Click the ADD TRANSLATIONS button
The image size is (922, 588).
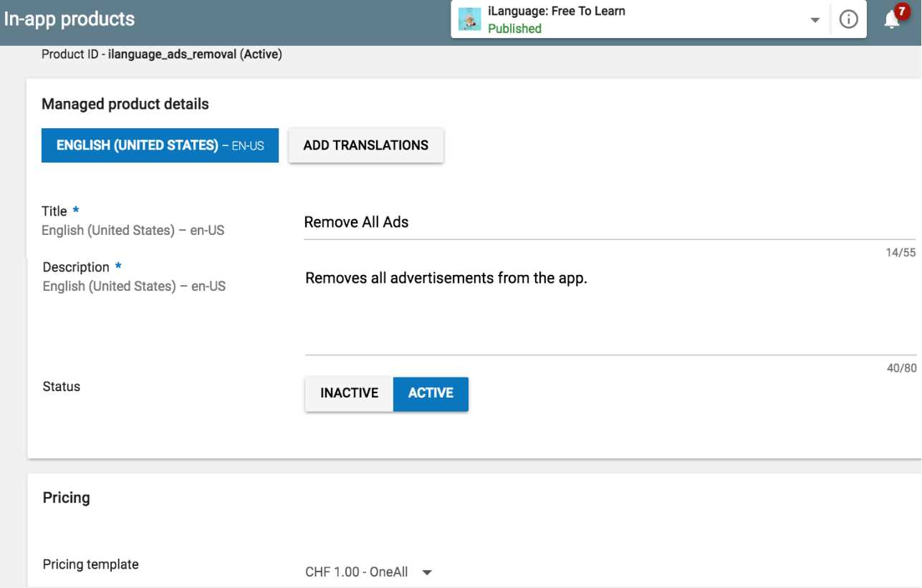point(365,145)
